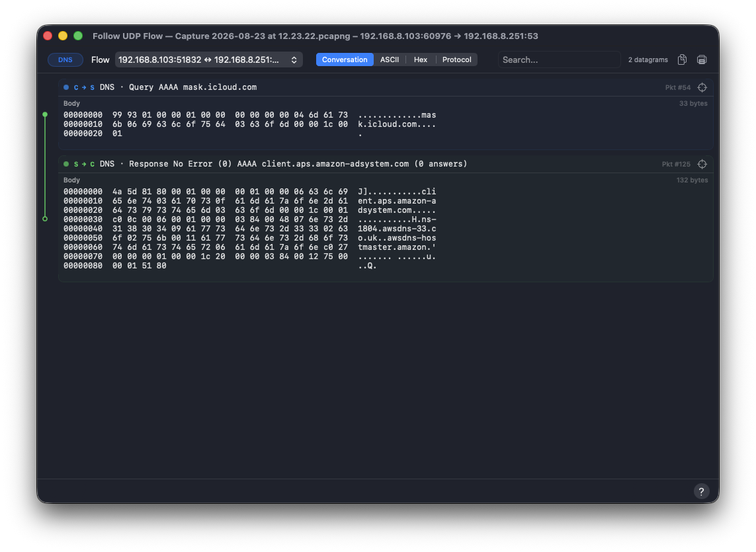Click the 2 datagrams counter
The width and height of the screenshot is (756, 552).
648,59
